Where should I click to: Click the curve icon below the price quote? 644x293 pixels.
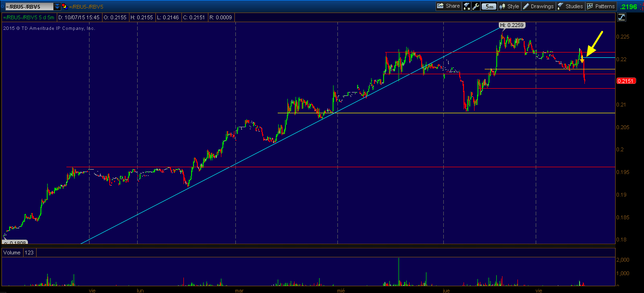[x=621, y=17]
